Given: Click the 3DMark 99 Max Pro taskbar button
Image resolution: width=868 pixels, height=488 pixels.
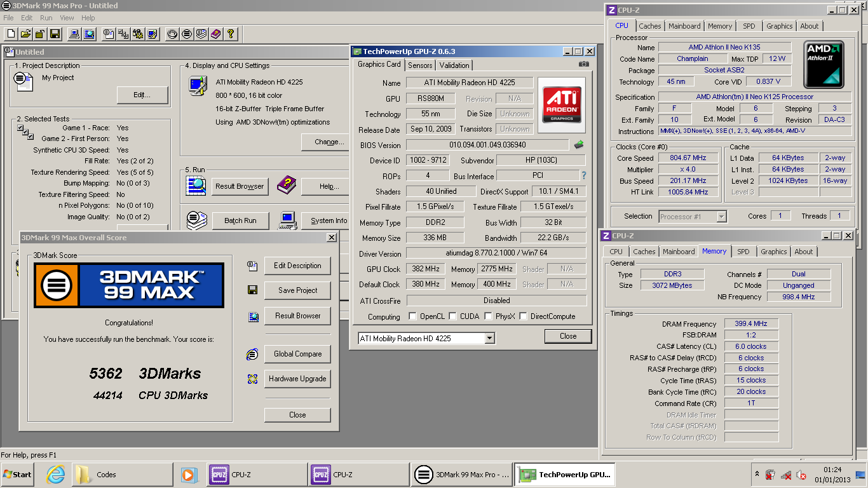Looking at the screenshot, I should pos(462,474).
